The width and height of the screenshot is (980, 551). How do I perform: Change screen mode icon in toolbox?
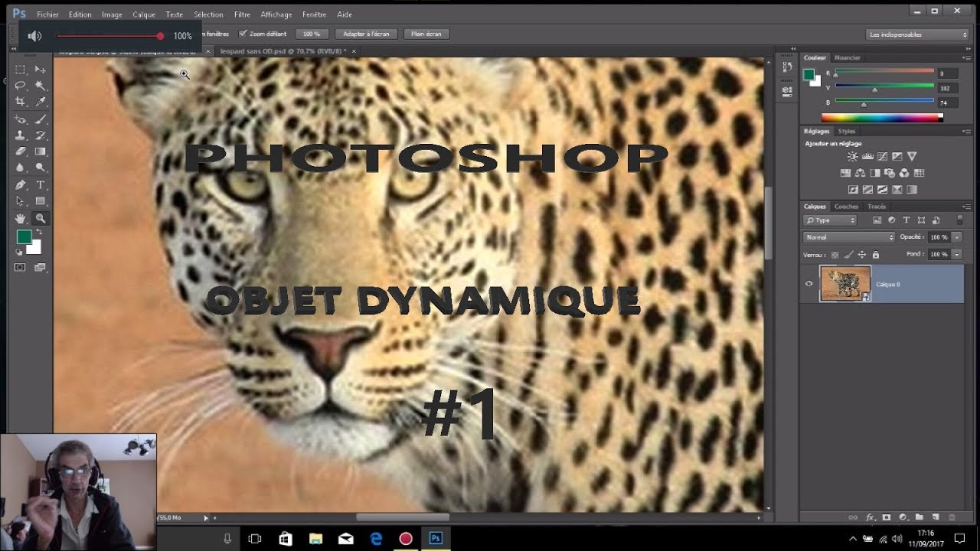click(x=40, y=267)
